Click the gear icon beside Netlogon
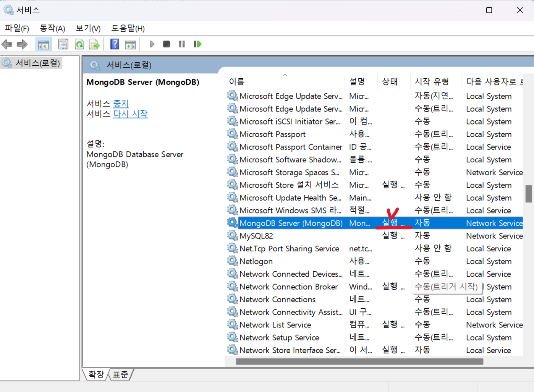534x392 pixels. [233, 261]
